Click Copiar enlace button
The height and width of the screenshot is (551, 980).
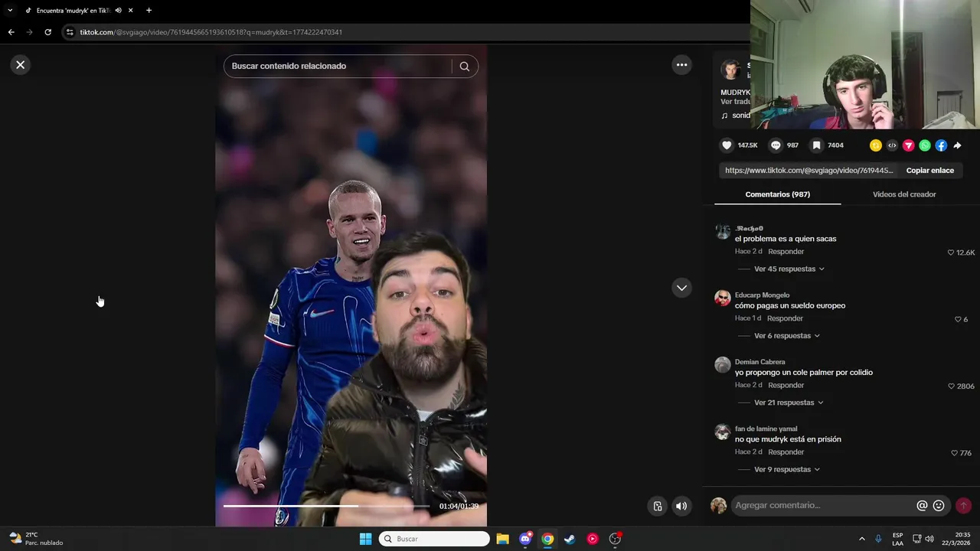click(x=930, y=171)
